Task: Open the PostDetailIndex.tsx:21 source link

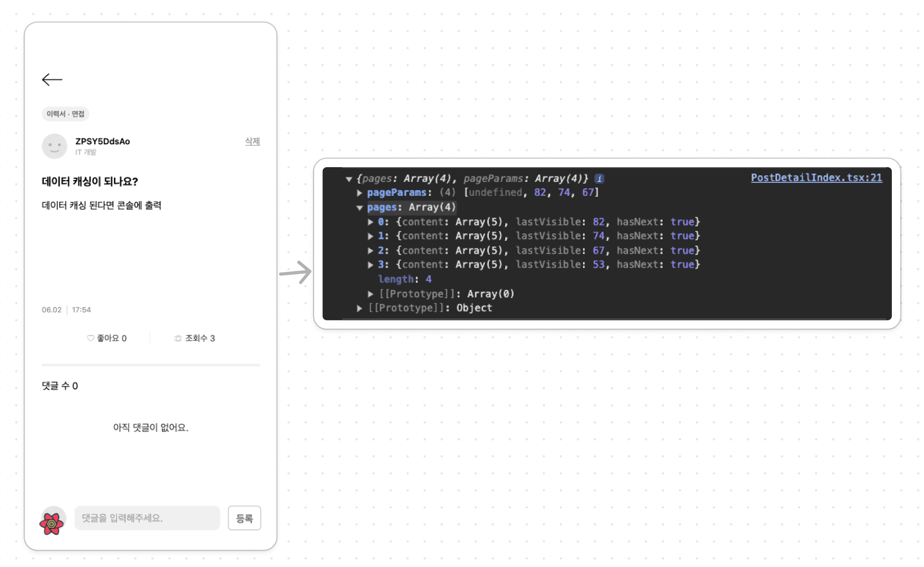Action: click(816, 178)
